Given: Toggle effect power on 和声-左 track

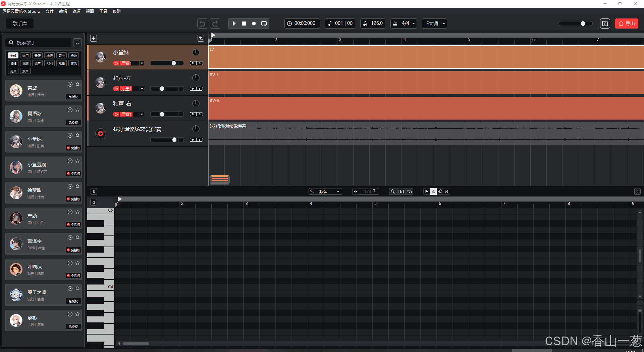Looking at the screenshot, I should tap(116, 89).
